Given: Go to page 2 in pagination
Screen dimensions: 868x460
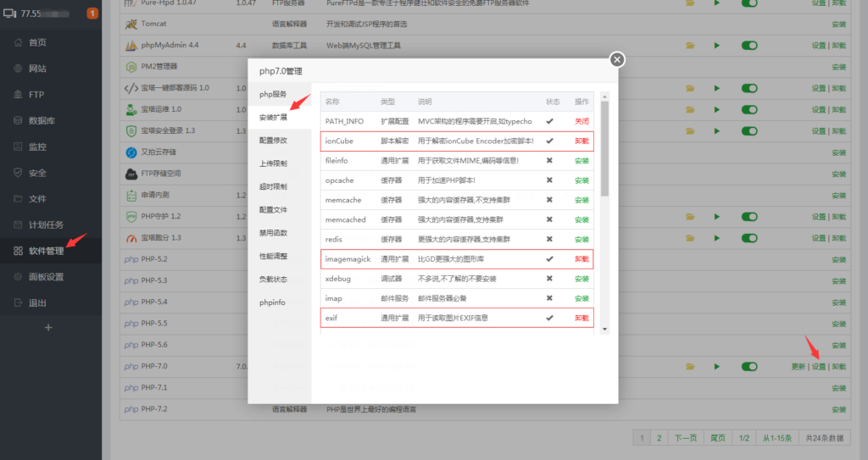Looking at the screenshot, I should coord(659,438).
